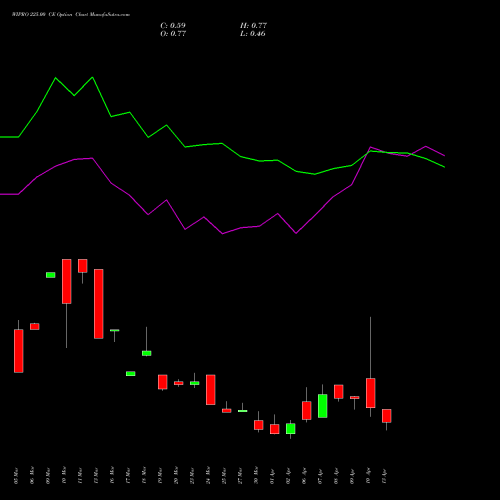
Task: Select the green candle above 02 Apr
Action: tap(291, 429)
